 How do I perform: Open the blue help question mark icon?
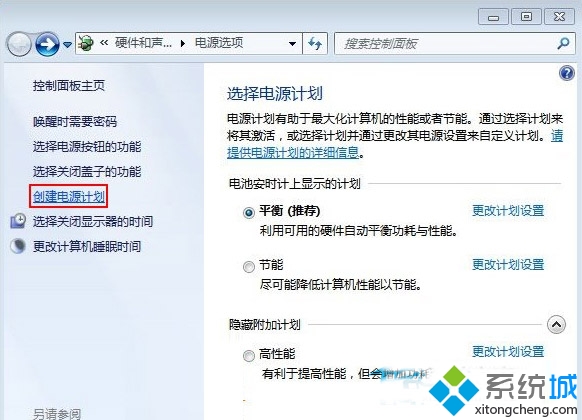566,73
